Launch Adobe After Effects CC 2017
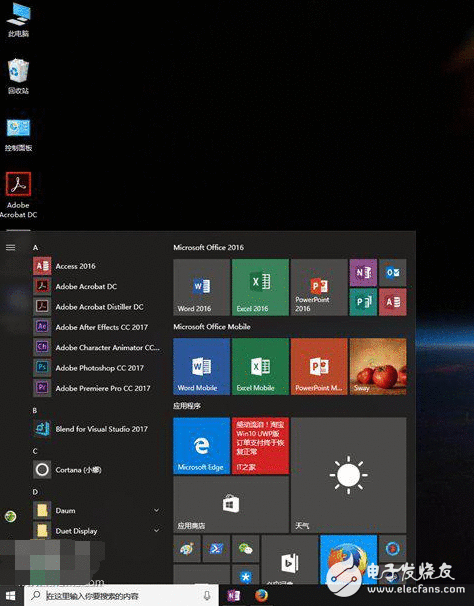 pos(97,327)
